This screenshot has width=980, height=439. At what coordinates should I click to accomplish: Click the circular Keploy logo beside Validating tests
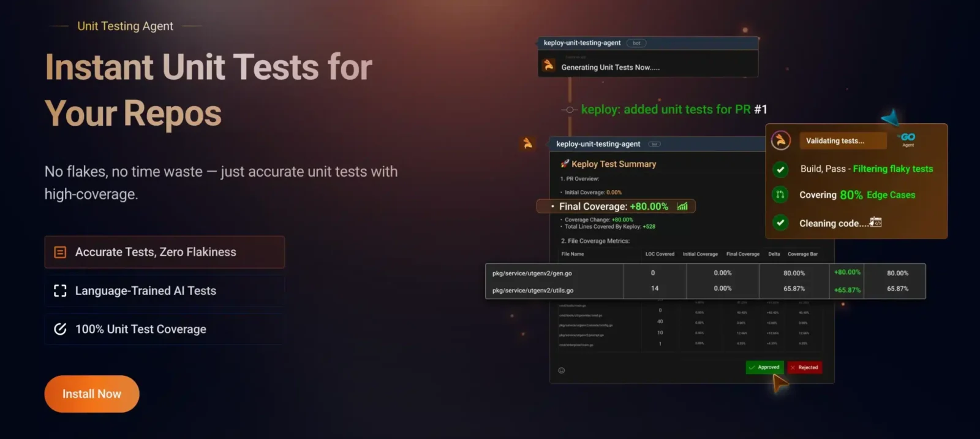click(780, 140)
